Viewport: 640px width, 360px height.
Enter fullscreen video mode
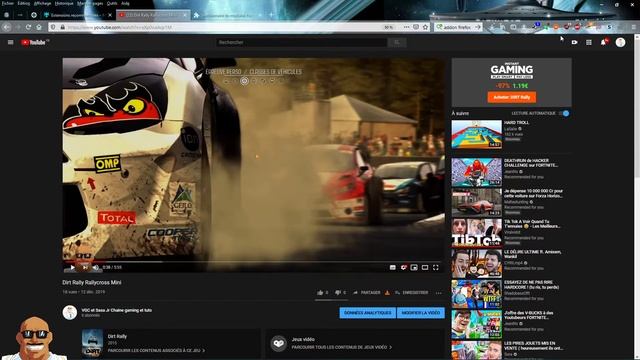click(x=436, y=267)
